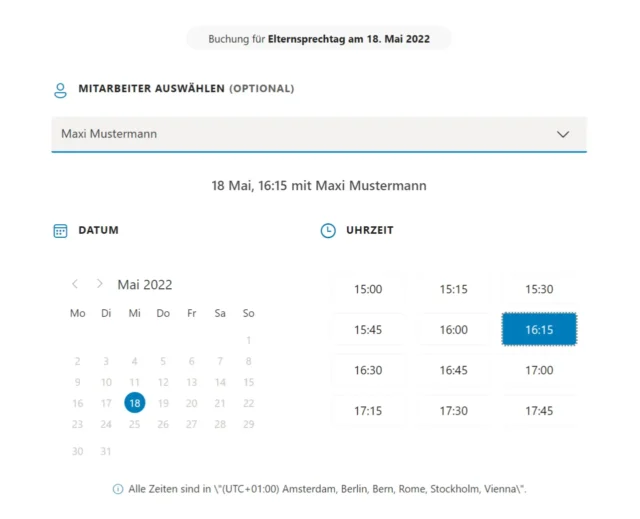640x519 pixels.
Task: Click the person icon beside Mitarbeiter auswählen
Action: pos(60,89)
